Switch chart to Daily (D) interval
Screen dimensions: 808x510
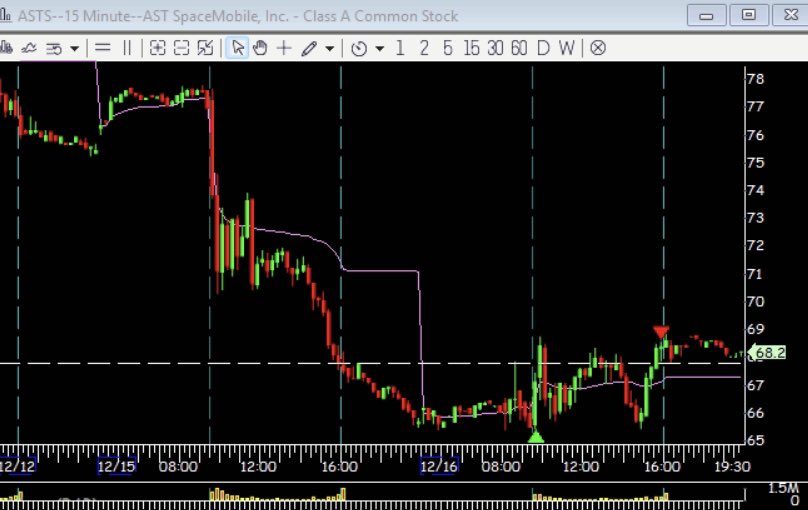click(543, 48)
